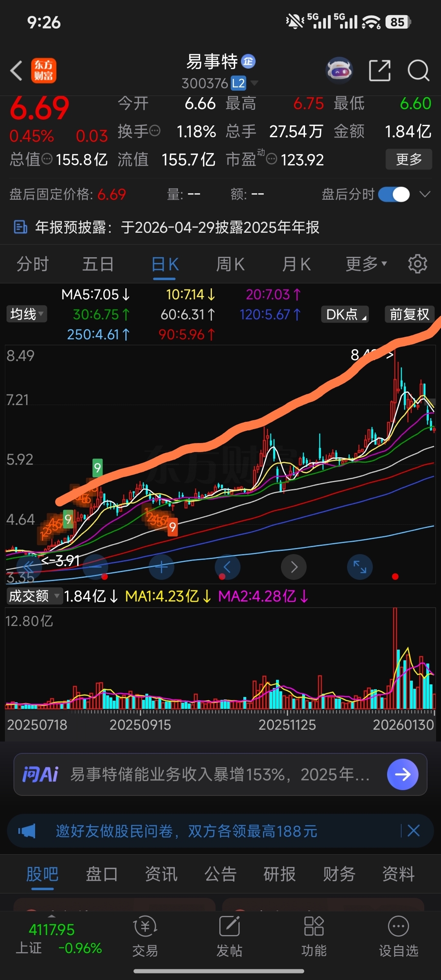This screenshot has height=980, width=441.
Task: Submit the 问Ai query arrow
Action: pyautogui.click(x=403, y=774)
